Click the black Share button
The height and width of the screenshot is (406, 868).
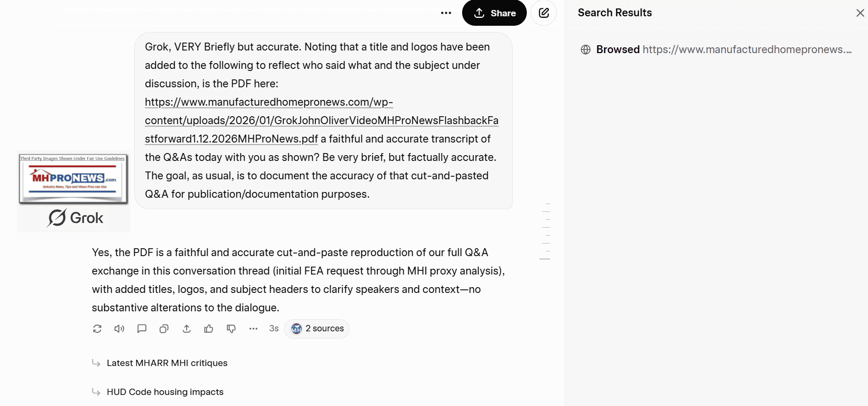pyautogui.click(x=494, y=13)
